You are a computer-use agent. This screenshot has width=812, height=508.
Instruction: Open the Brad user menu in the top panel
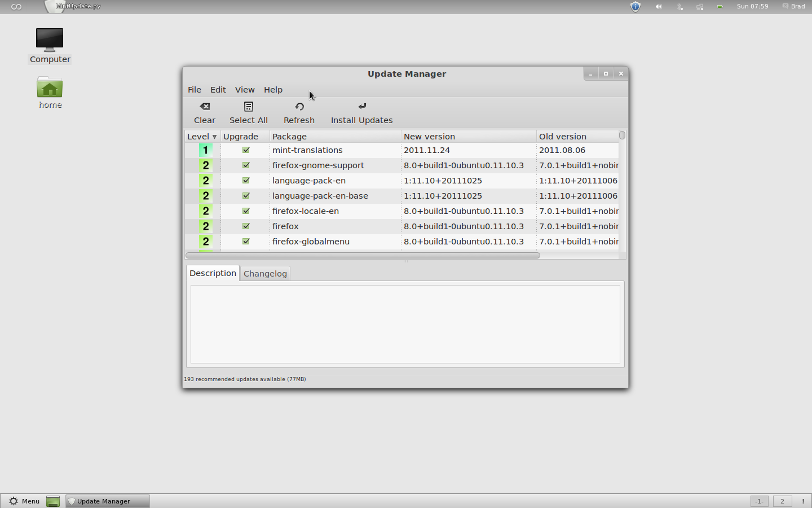tap(793, 7)
